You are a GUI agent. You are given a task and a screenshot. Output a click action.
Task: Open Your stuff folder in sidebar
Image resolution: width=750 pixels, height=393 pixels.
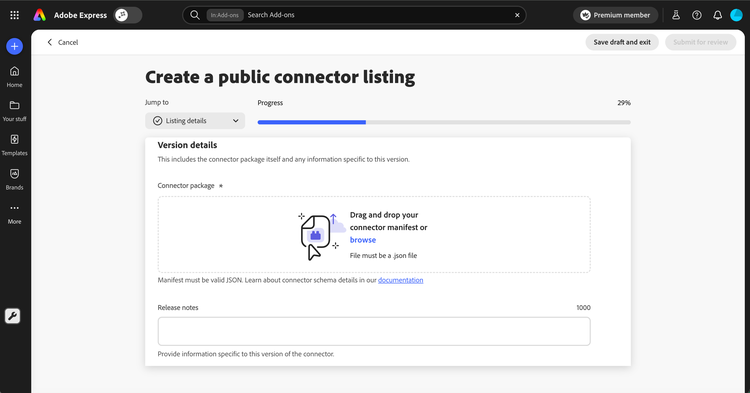[x=14, y=111]
